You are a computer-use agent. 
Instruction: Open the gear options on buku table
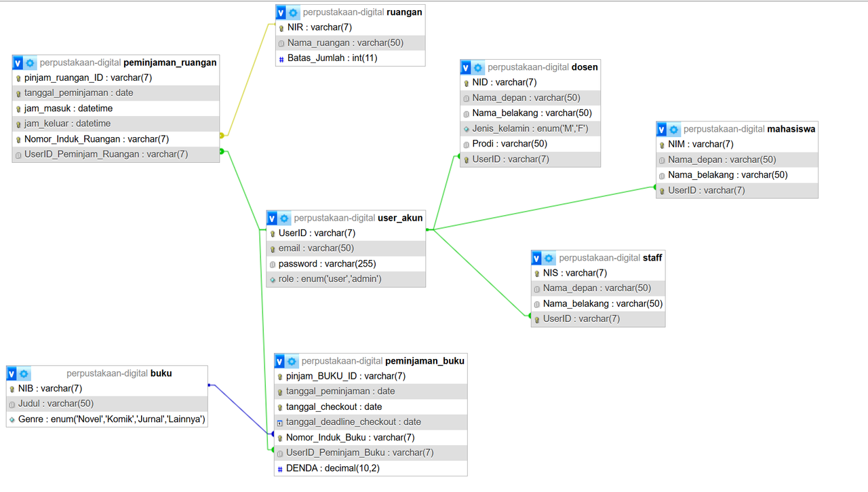tap(24, 373)
